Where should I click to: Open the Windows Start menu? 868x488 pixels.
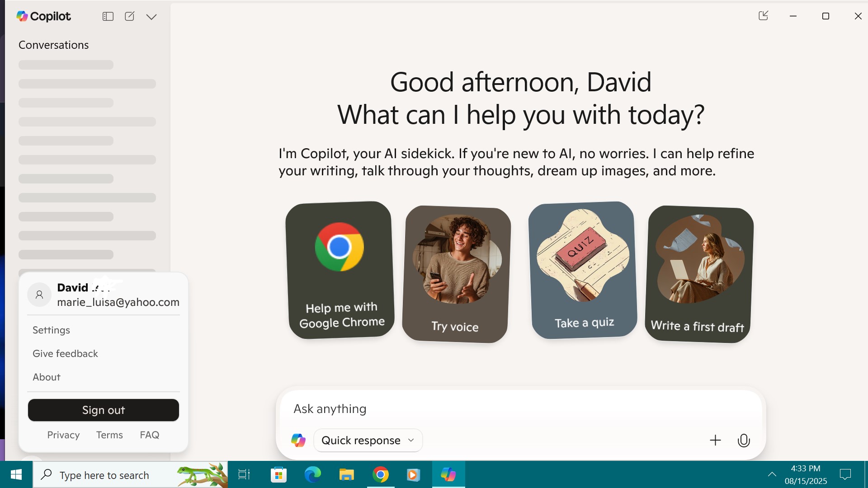pos(16,475)
